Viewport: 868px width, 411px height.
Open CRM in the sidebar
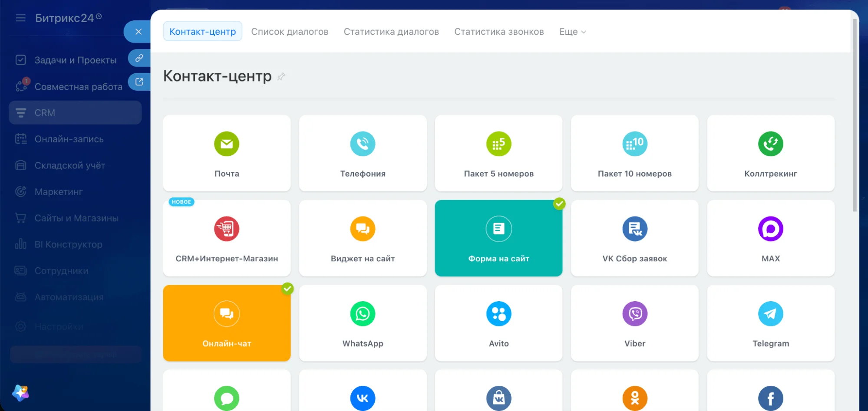point(75,113)
